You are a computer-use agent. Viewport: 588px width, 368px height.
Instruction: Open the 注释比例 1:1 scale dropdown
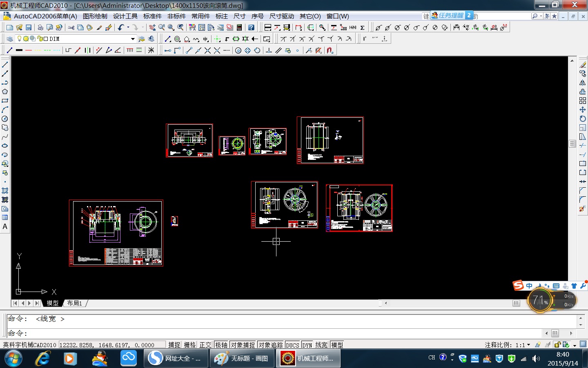click(529, 345)
